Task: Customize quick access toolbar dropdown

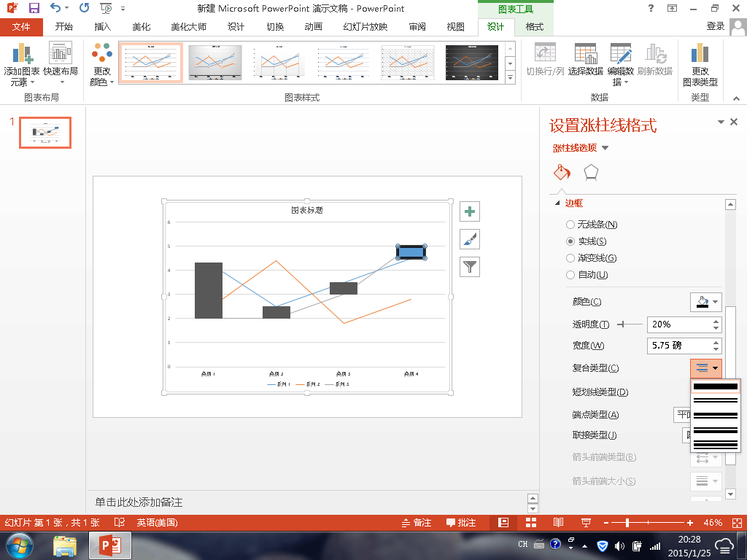Action: point(123,8)
